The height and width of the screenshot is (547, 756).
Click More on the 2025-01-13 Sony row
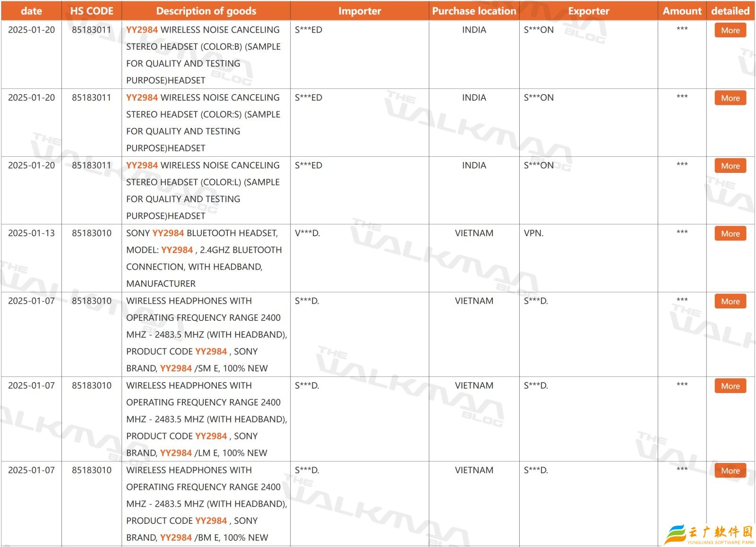[x=730, y=234]
